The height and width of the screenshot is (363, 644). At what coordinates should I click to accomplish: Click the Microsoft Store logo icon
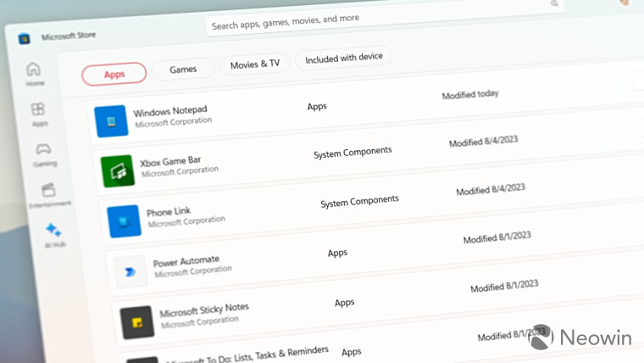point(25,37)
